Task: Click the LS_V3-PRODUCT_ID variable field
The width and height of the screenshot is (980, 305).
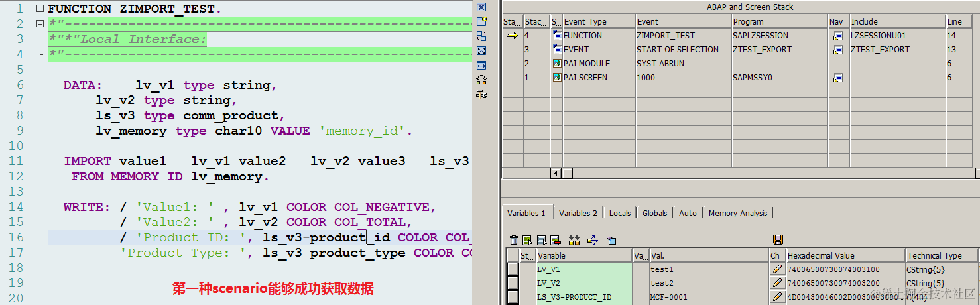Action: pyautogui.click(x=583, y=297)
